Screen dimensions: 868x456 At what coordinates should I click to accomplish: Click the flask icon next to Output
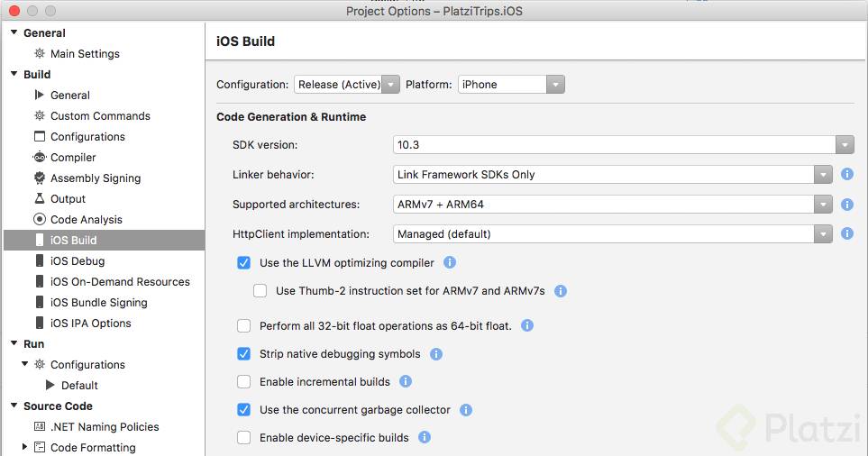point(40,198)
